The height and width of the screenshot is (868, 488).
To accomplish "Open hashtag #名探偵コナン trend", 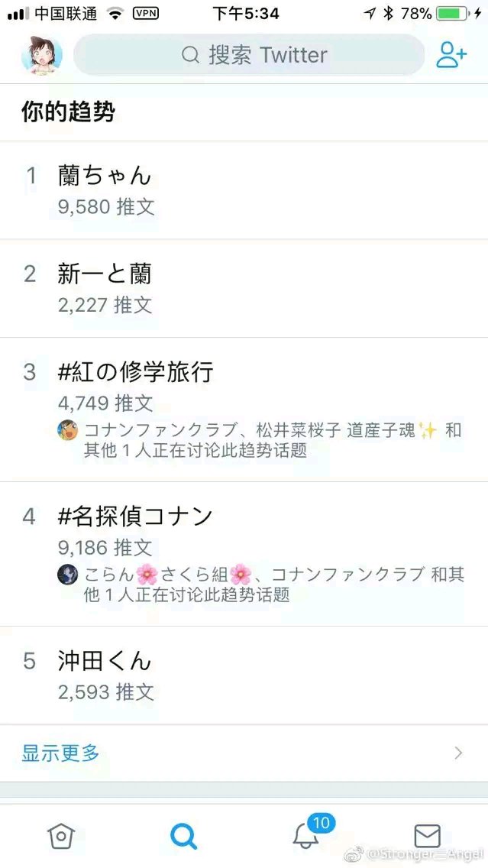I will [244, 554].
